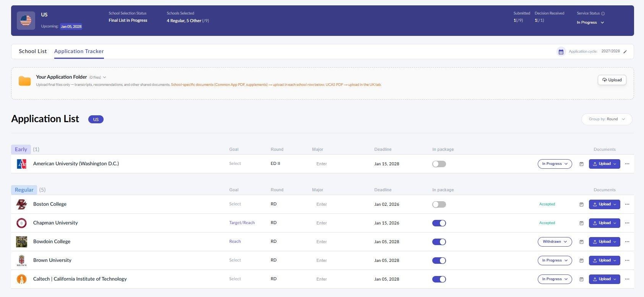Screen dimensions: 644x297
Task: Open notes icon for Brown University row
Action: [581, 260]
